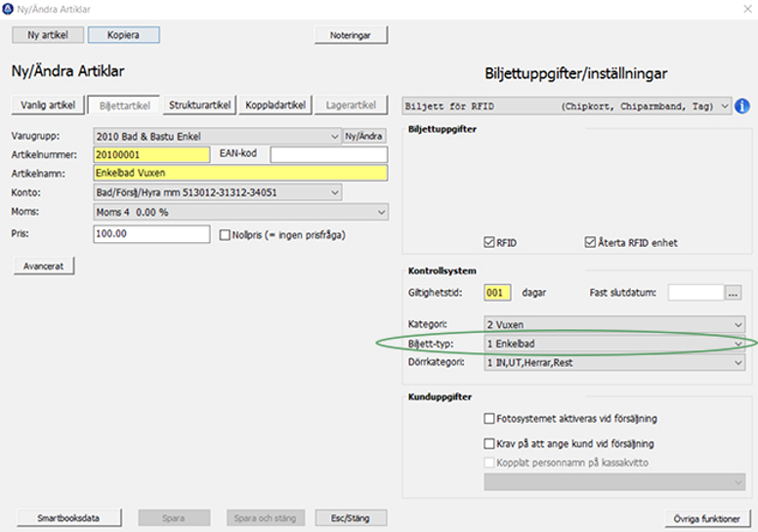Switch to Strukturartikel tab
Viewport: 758px width, 532px height.
199,104
